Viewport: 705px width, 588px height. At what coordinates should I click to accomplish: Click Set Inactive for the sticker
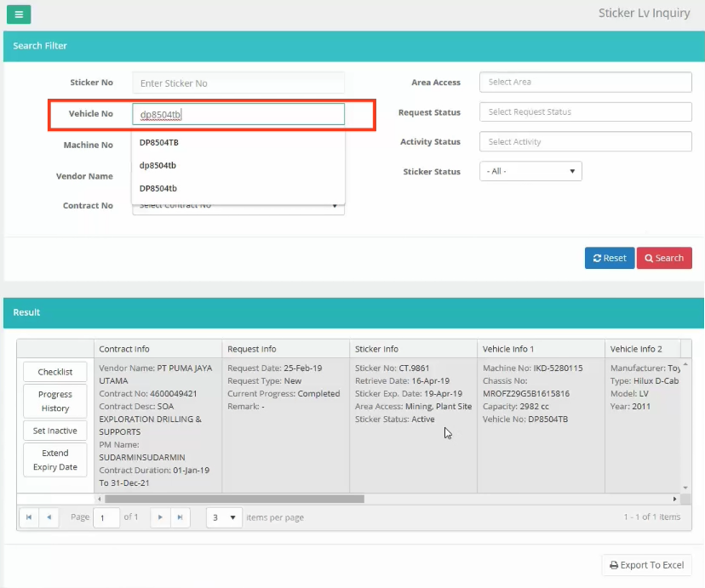55,431
